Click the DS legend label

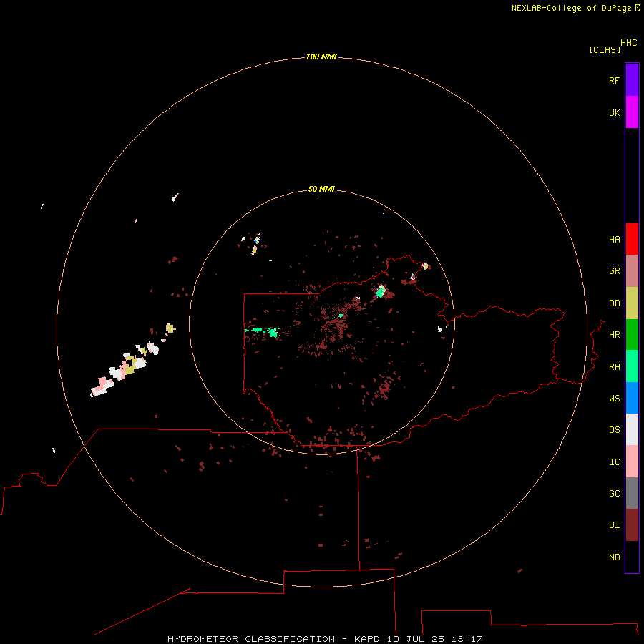614,430
